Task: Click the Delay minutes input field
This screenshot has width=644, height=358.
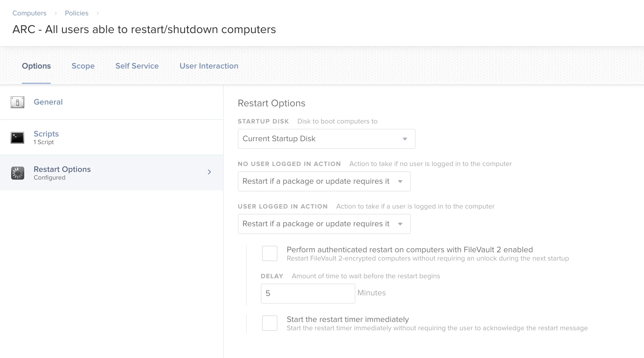Action: (308, 294)
